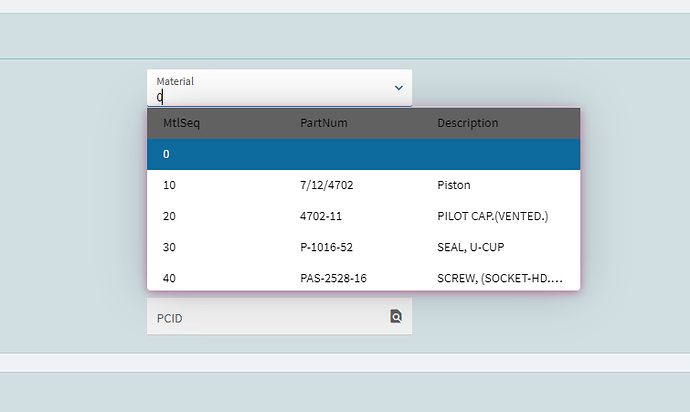The height and width of the screenshot is (412, 690).
Task: Pick the Piston description row
Action: (x=454, y=185)
